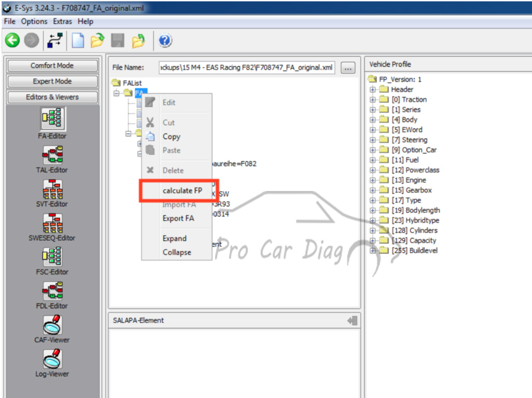
Task: Open the TAL-Editor
Action: tap(52, 159)
